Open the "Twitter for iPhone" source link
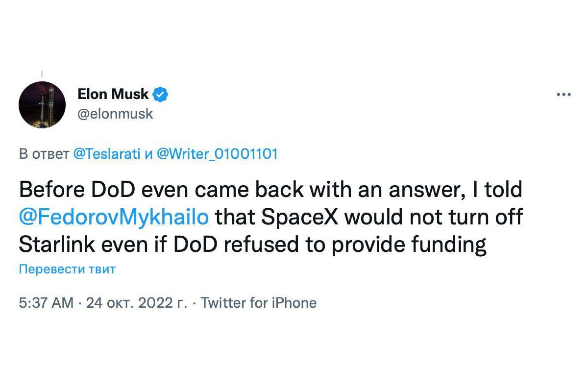Image resolution: width=588 pixels, height=392 pixels. click(x=259, y=303)
